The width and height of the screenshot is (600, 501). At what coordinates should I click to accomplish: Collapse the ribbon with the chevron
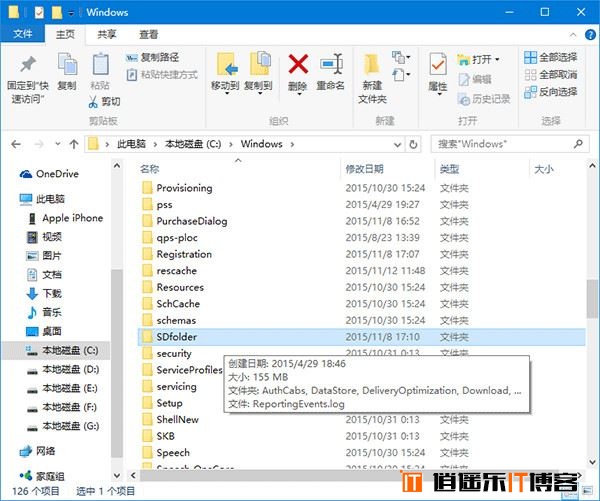[573, 35]
